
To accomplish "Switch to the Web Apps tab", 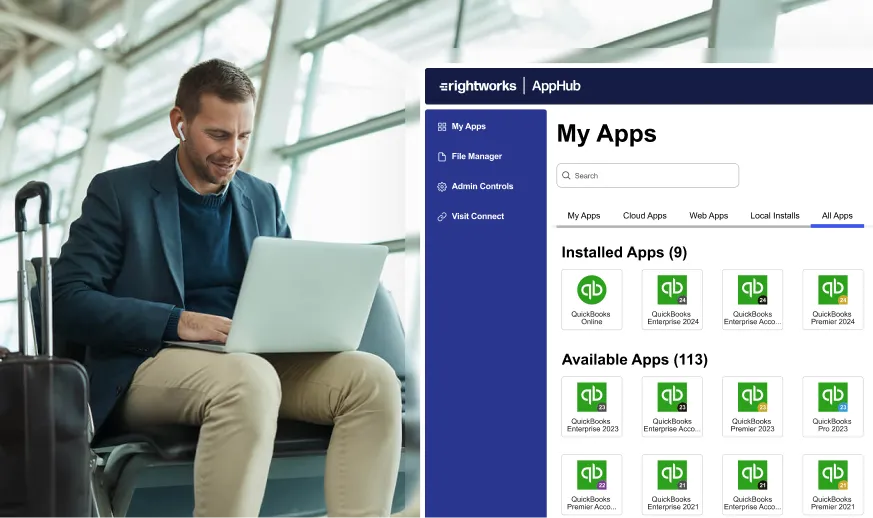I will [x=708, y=216].
